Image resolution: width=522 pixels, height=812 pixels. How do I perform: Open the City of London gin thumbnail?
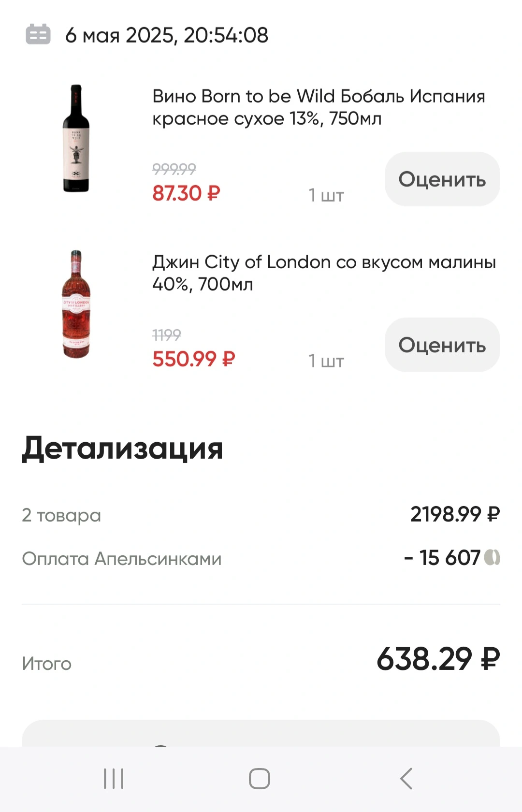click(x=76, y=304)
